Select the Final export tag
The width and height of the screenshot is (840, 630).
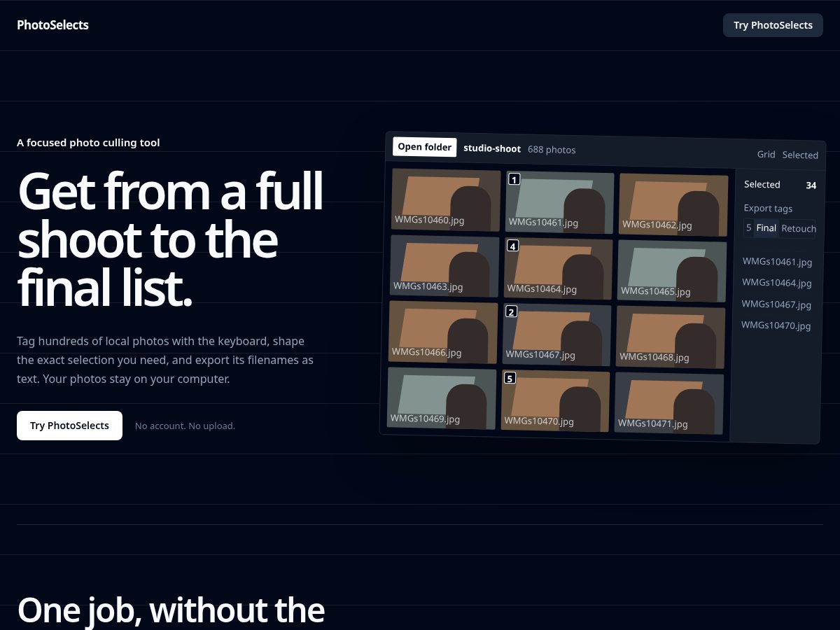(766, 228)
